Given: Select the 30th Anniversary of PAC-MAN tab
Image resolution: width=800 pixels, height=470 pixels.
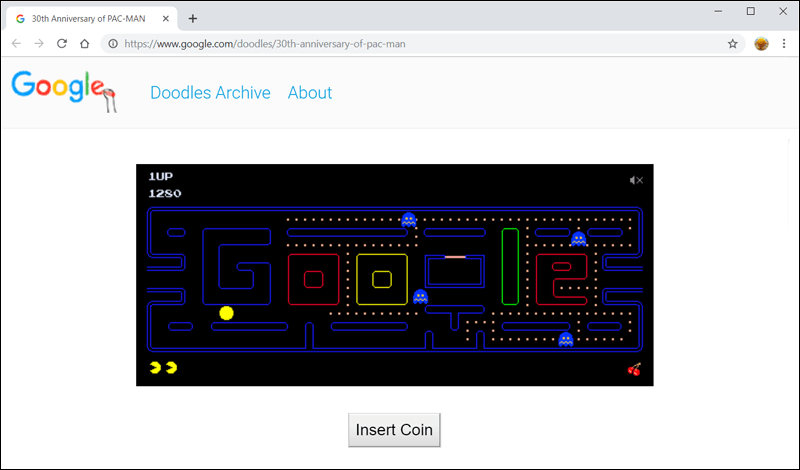Looking at the screenshot, I should point(92,19).
